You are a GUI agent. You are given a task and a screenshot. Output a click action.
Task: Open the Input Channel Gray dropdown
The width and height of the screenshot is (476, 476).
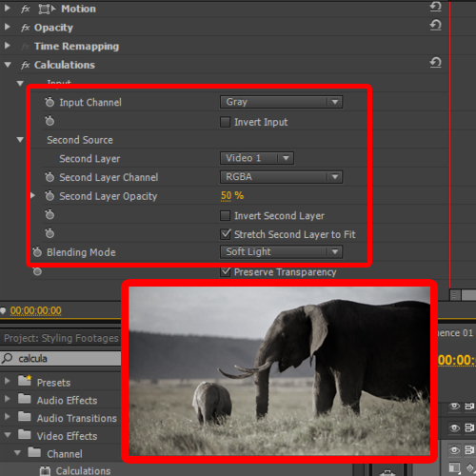pos(281,102)
